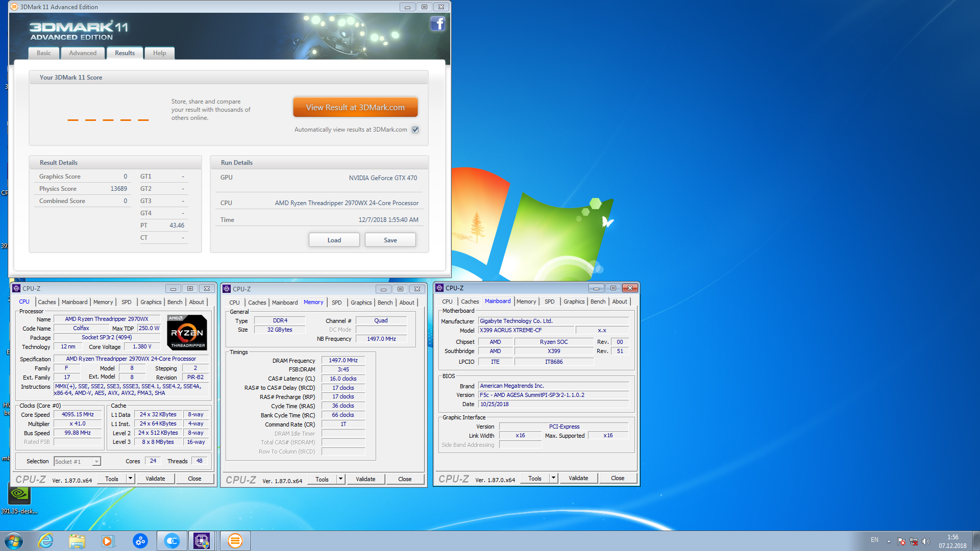
Task: Switch to CPU-Z via taskbar icon
Action: [x=202, y=541]
